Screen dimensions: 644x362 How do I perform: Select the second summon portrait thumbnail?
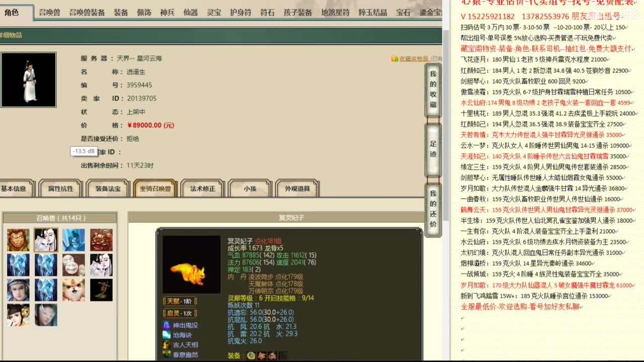point(46,240)
